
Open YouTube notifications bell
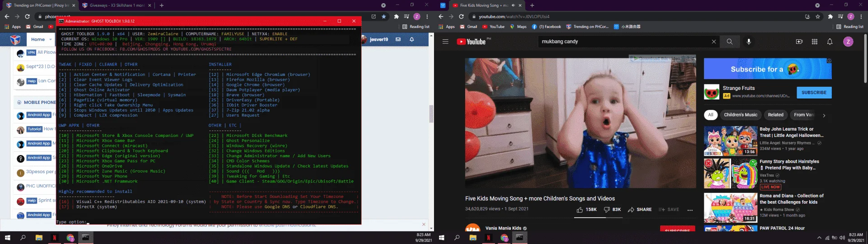830,42
